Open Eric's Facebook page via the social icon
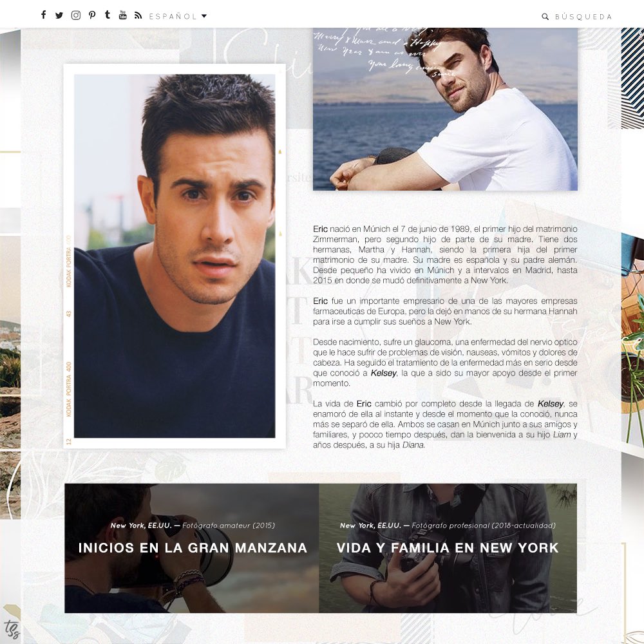This screenshot has width=644, height=644. (43, 15)
